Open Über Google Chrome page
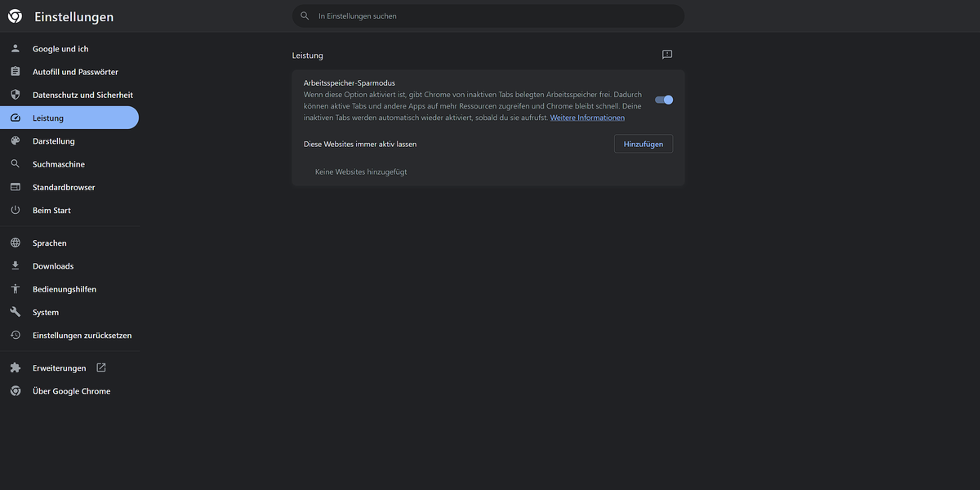 pyautogui.click(x=69, y=390)
